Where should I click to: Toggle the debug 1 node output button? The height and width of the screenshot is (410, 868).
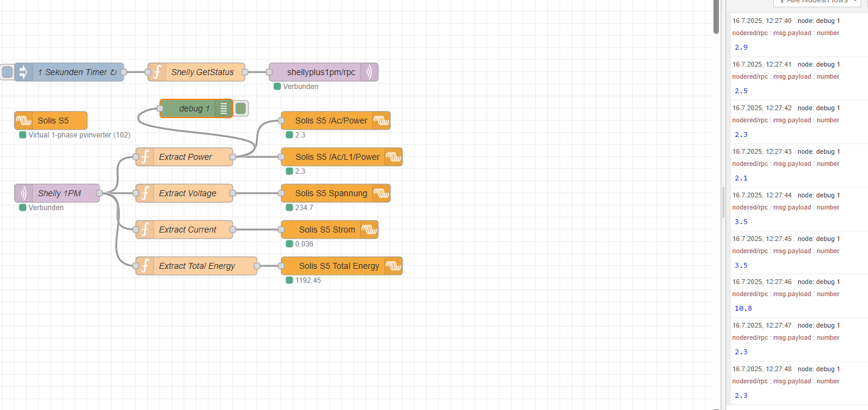(x=241, y=108)
